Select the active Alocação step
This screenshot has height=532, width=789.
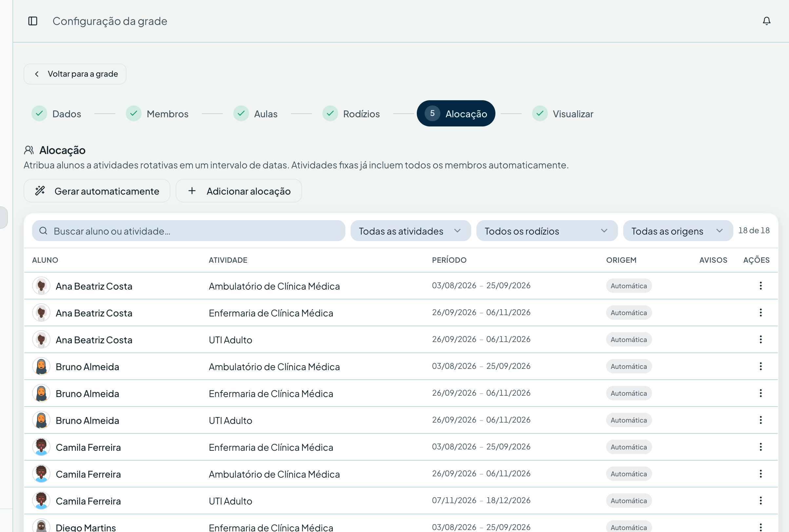point(456,113)
